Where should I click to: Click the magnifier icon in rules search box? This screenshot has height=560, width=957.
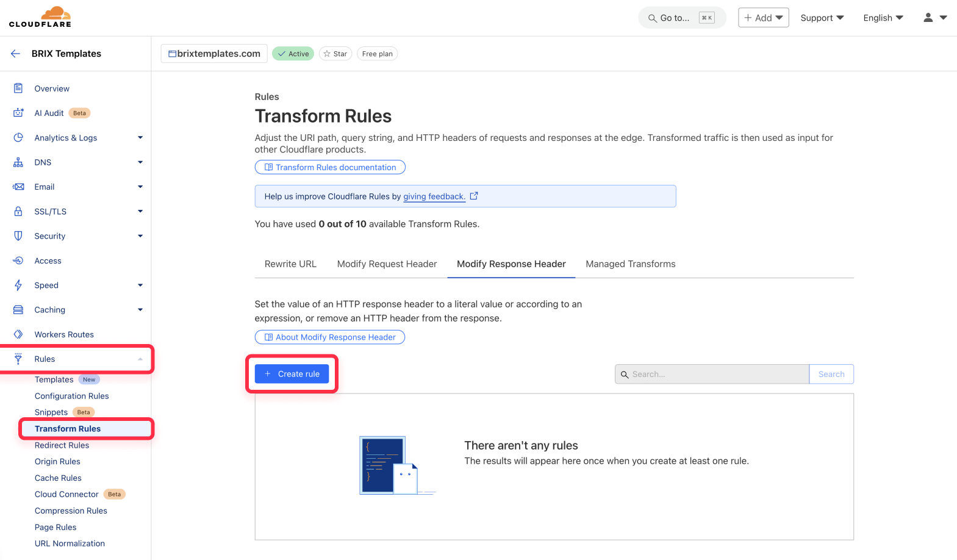click(625, 375)
